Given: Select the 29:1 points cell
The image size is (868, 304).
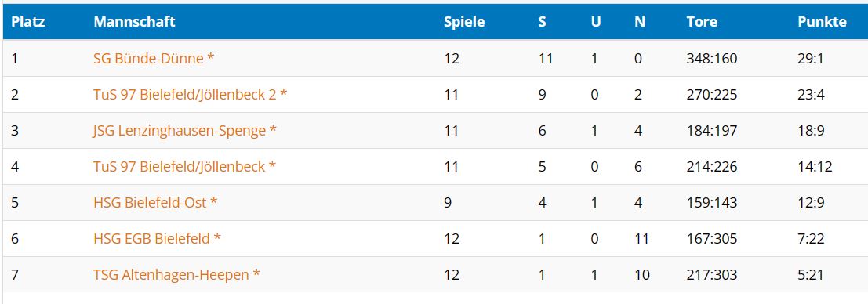Looking at the screenshot, I should click(811, 58).
